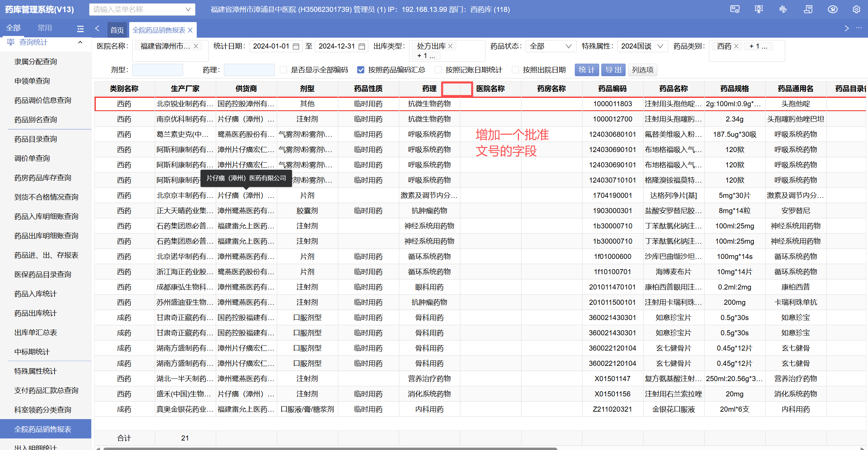Open the receipt document icon
This screenshot has height=450, width=868.
[x=808, y=9]
